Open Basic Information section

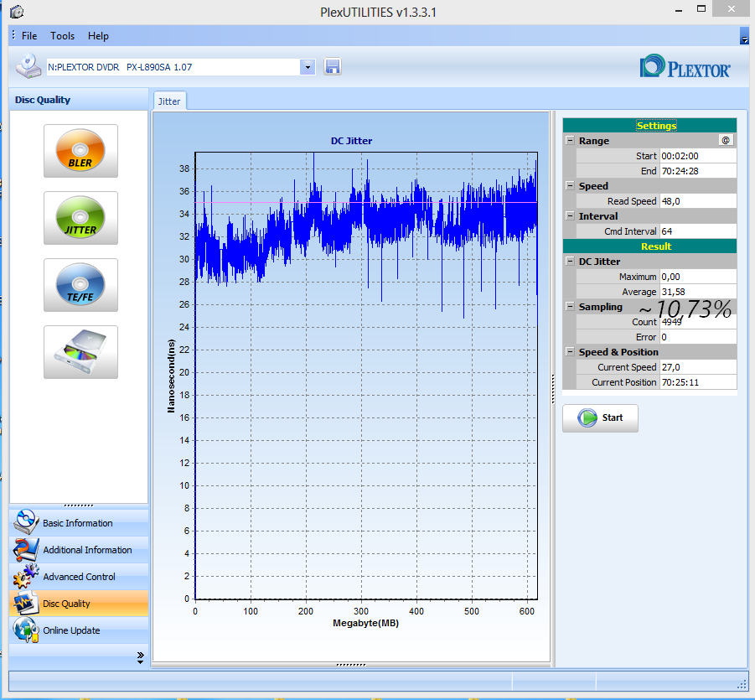pos(79,523)
